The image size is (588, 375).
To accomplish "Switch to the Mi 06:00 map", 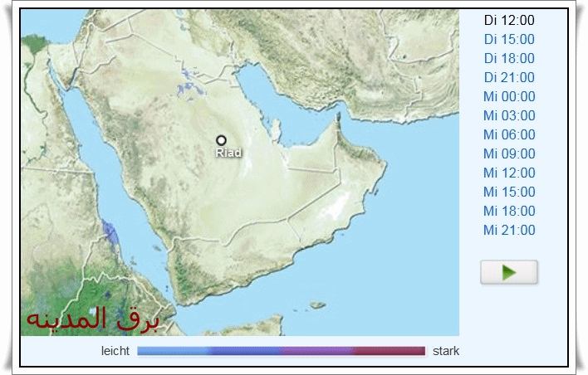I will tap(509, 135).
